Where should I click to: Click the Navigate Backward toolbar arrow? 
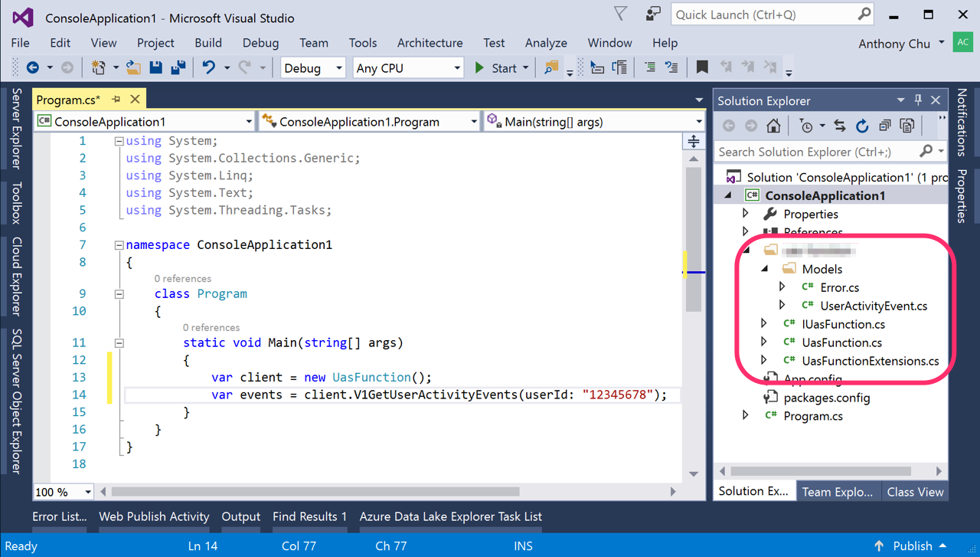point(32,67)
